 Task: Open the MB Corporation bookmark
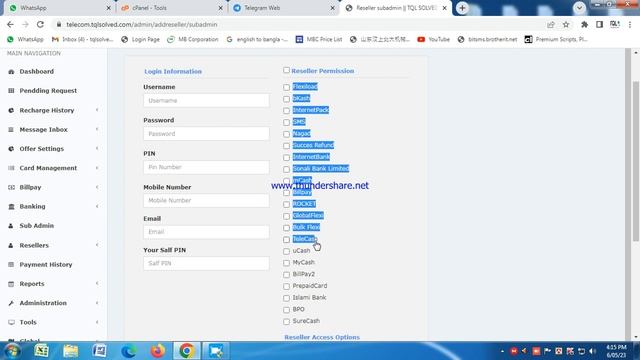pos(193,39)
